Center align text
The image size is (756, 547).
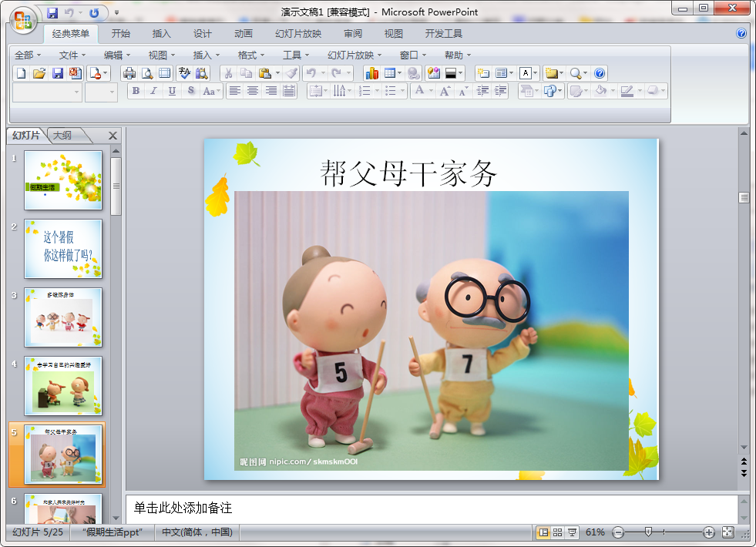pos(253,91)
